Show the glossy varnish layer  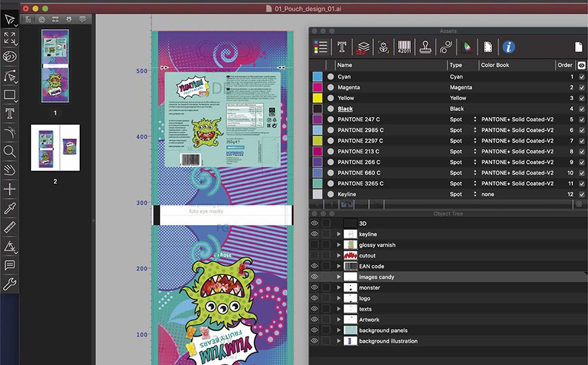pos(314,245)
